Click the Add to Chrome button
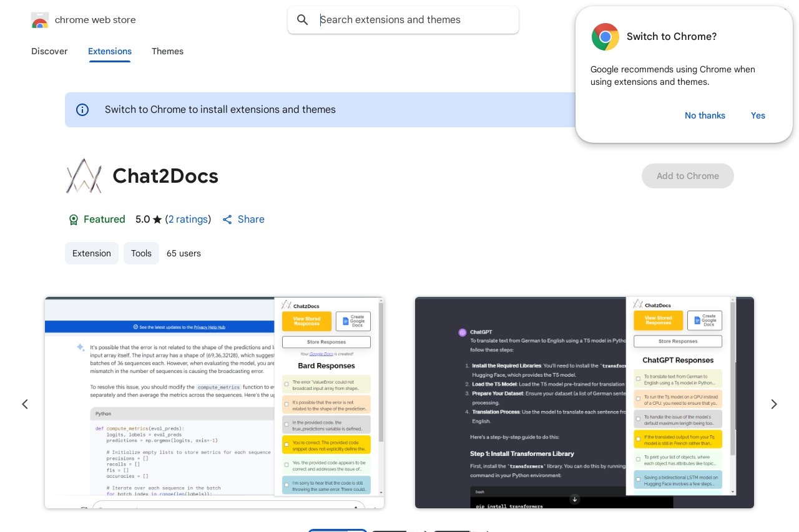Image resolution: width=799 pixels, height=532 pixels. pos(688,176)
